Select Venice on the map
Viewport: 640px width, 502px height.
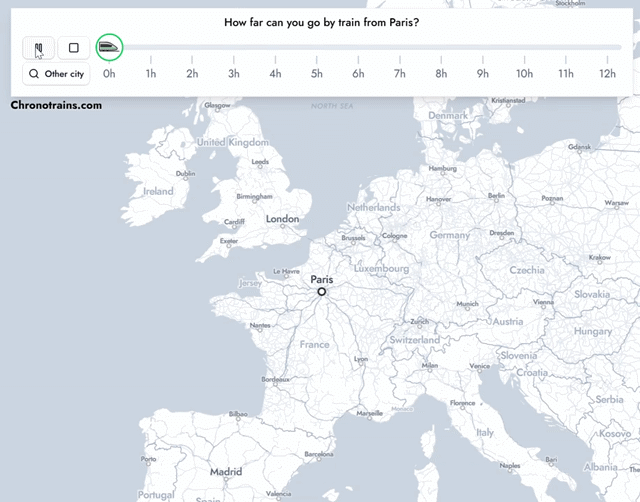(x=480, y=366)
